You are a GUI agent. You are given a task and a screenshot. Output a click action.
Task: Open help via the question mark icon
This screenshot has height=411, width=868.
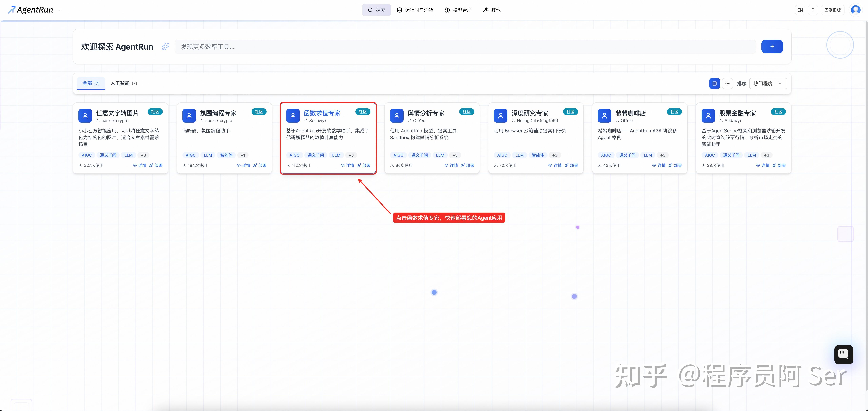(813, 10)
